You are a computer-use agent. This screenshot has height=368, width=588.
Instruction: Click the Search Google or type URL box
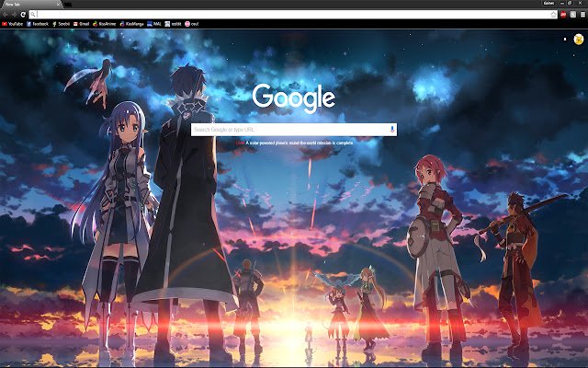tap(294, 130)
